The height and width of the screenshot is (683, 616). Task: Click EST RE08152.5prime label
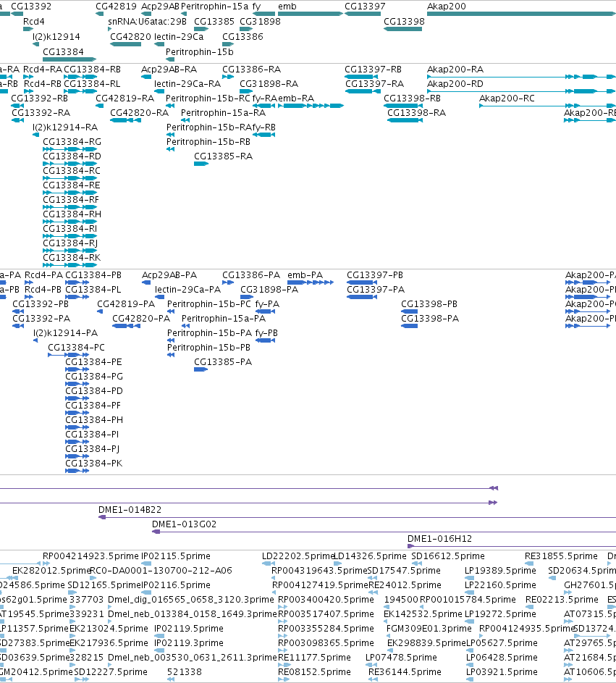pyautogui.click(x=314, y=671)
